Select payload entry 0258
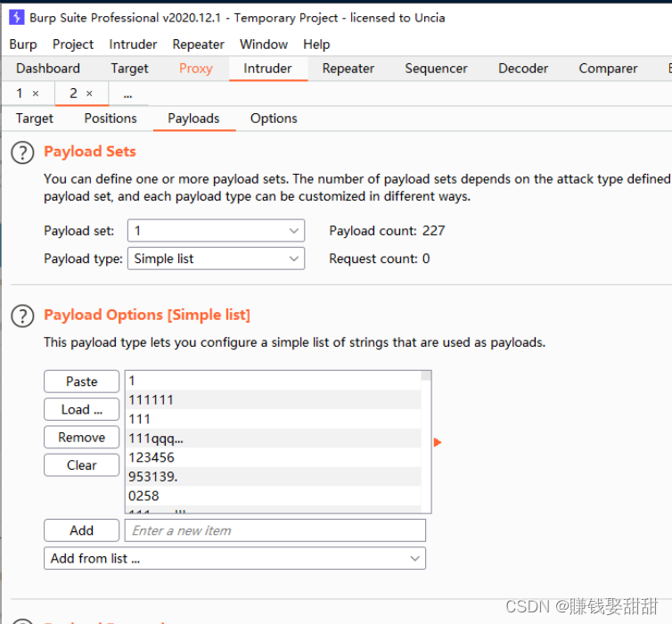Viewport: 672px width, 624px height. [x=274, y=496]
